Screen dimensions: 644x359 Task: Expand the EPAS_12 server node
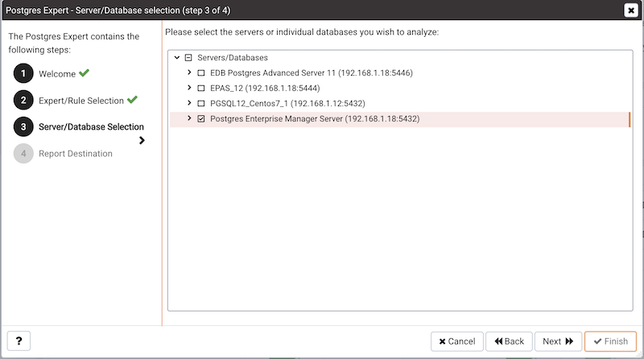tap(189, 88)
